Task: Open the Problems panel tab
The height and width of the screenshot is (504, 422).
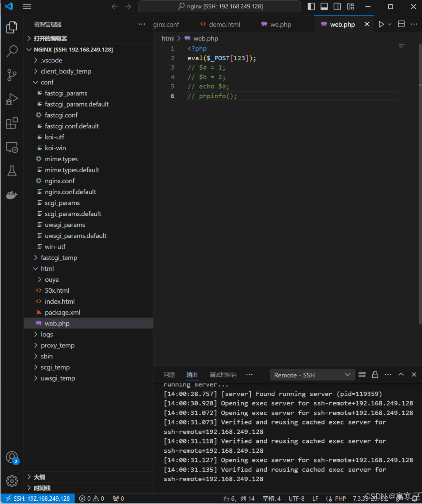Action: point(169,375)
